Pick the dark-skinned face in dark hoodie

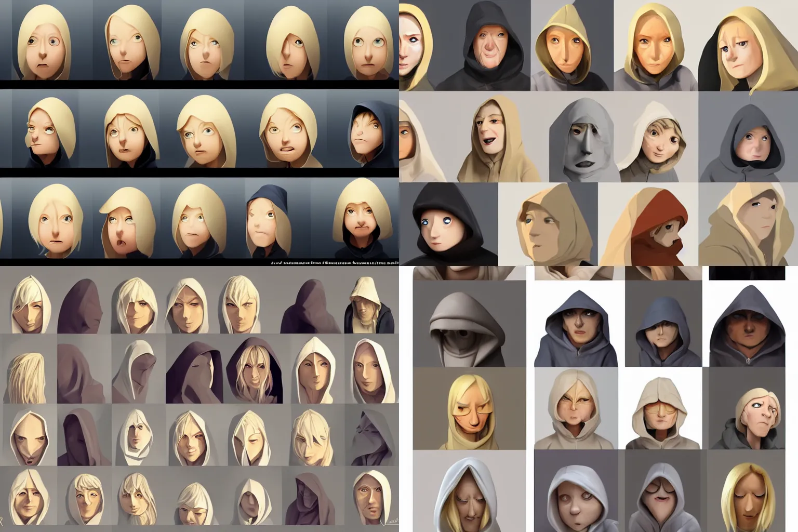pyautogui.click(x=748, y=326)
